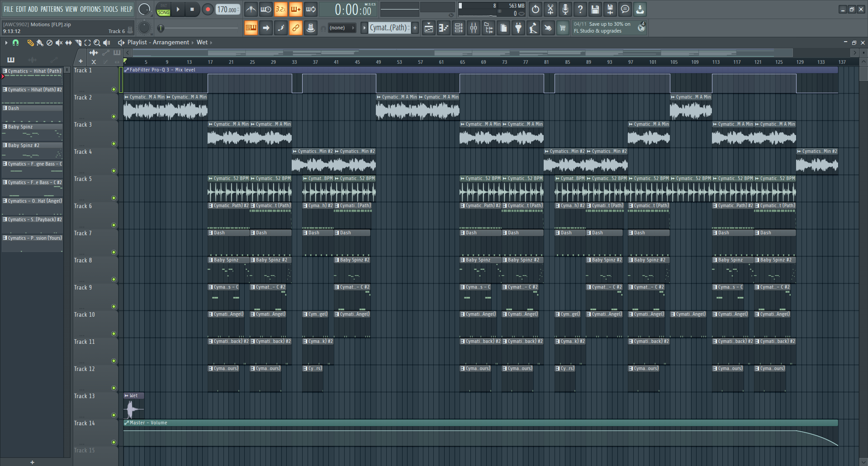Mute Track 9 with its green light

(x=114, y=307)
